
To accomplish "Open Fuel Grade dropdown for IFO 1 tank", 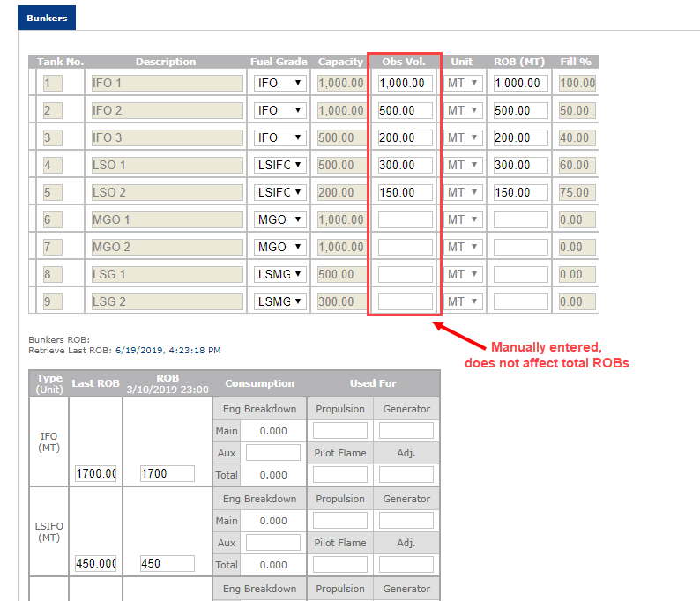I will coord(279,84).
